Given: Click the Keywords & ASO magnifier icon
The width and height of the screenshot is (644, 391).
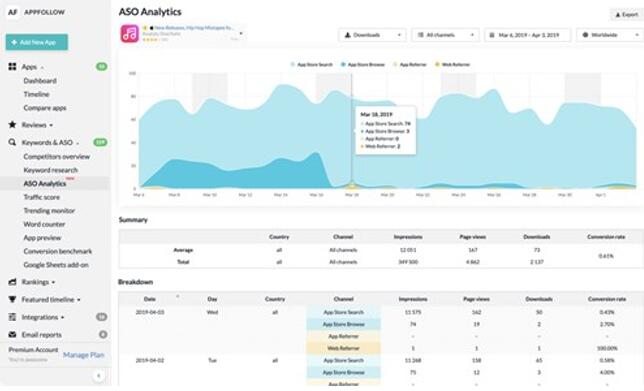Looking at the screenshot, I should click(12, 142).
